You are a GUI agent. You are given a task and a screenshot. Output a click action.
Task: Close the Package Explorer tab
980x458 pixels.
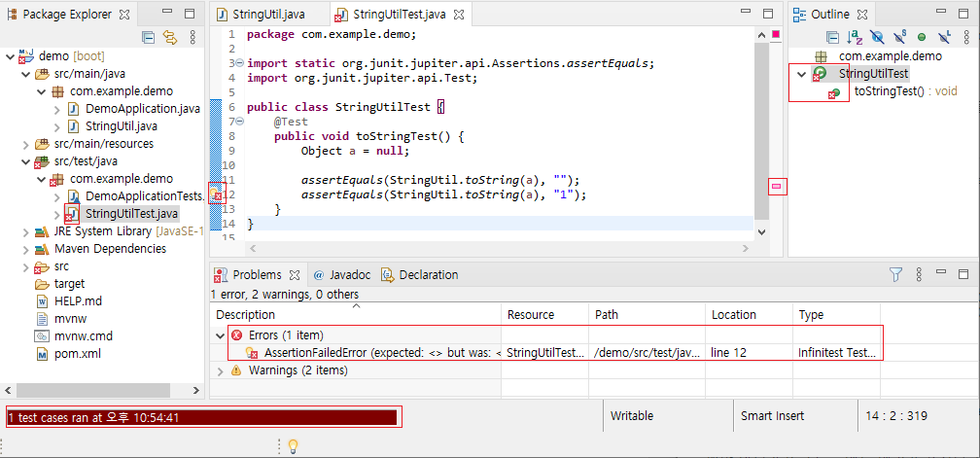[x=123, y=14]
